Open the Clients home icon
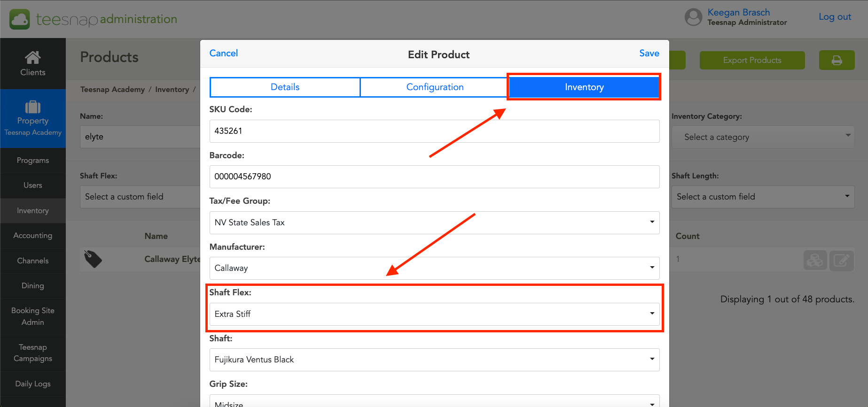This screenshot has height=407, width=868. [33, 57]
